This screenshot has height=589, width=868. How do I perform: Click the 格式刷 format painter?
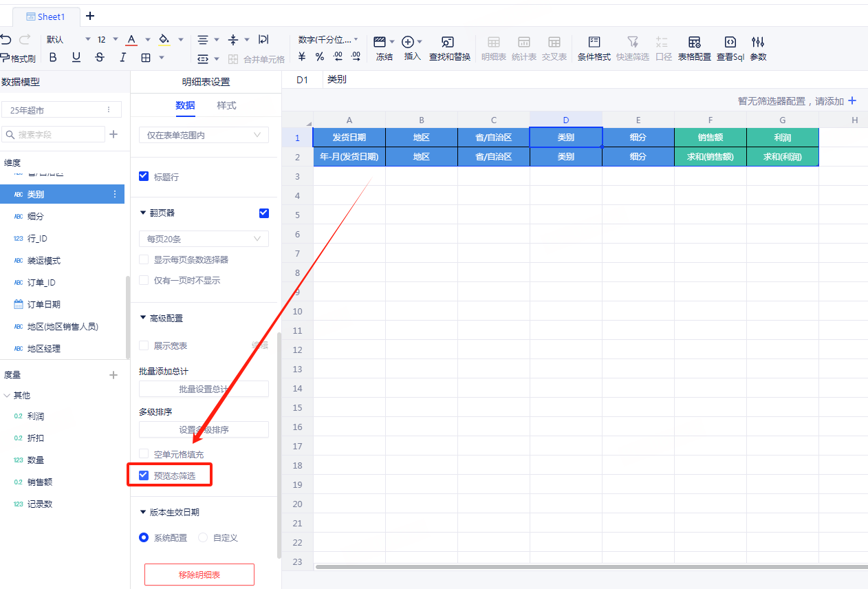pyautogui.click(x=18, y=58)
